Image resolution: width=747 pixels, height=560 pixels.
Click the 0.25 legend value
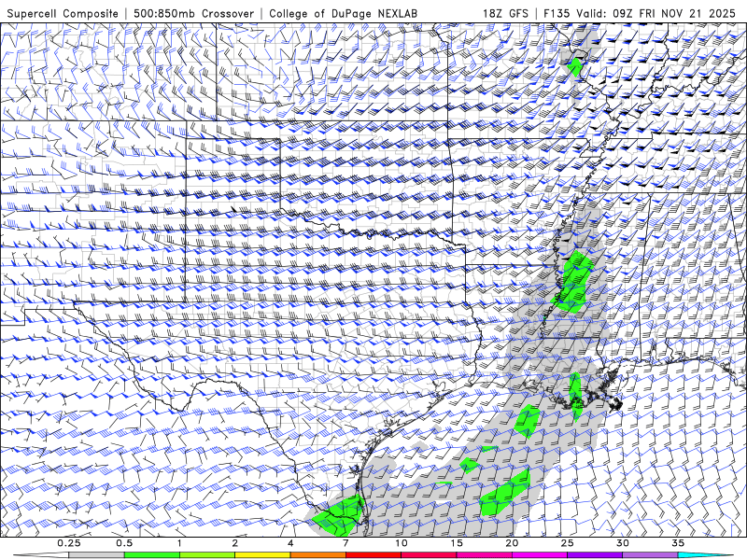tap(69, 543)
